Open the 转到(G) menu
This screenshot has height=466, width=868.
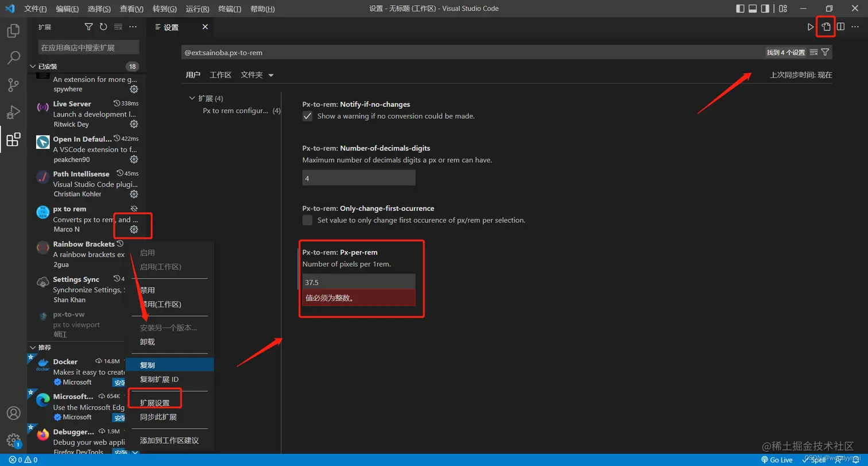(x=165, y=9)
